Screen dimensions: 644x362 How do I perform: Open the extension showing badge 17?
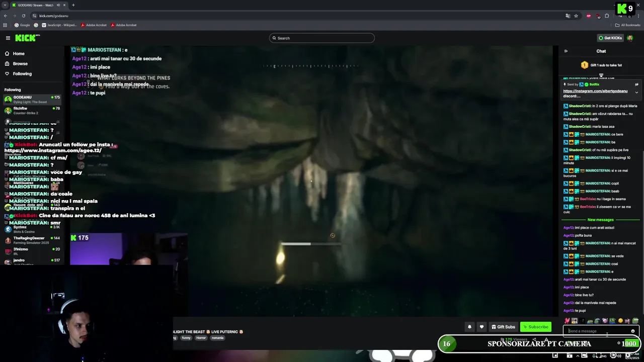pyautogui.click(x=598, y=16)
